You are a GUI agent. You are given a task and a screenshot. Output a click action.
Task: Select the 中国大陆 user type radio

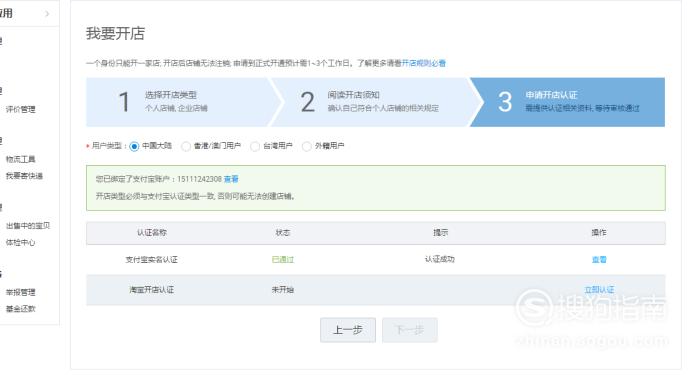pyautogui.click(x=134, y=146)
